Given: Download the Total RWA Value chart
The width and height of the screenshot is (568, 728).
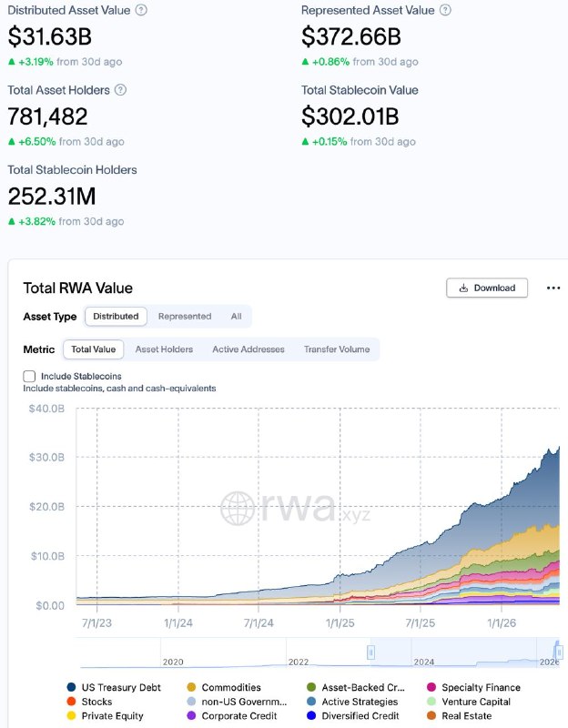Looking at the screenshot, I should click(x=487, y=288).
